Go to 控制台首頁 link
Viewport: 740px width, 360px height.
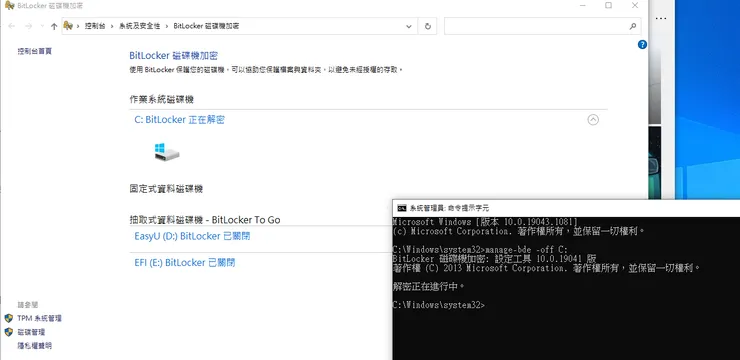[x=34, y=51]
